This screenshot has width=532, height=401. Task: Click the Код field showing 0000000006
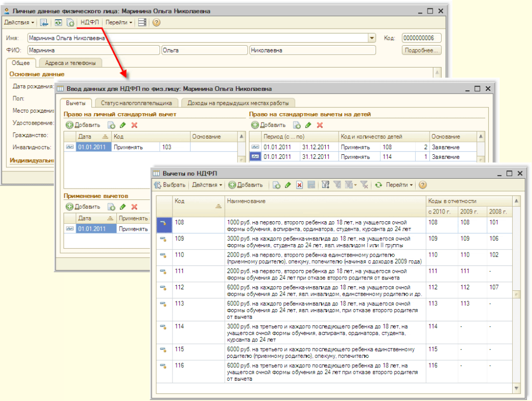[x=421, y=38]
